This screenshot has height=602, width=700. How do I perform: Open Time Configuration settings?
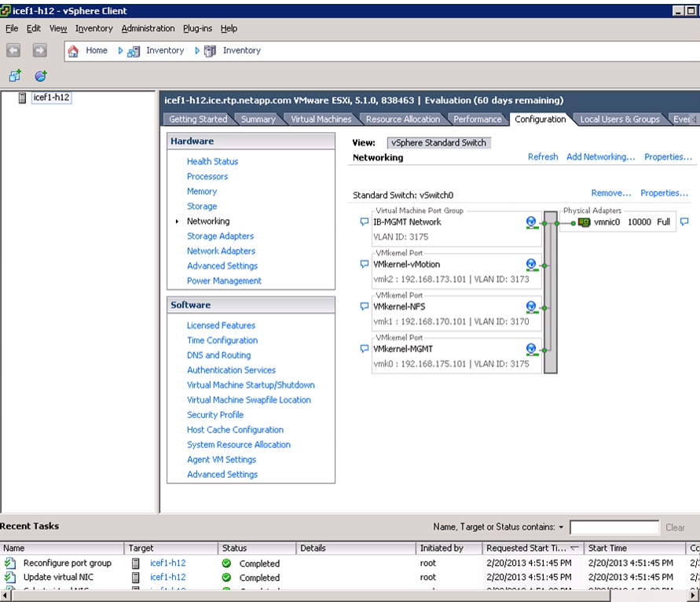coord(222,340)
